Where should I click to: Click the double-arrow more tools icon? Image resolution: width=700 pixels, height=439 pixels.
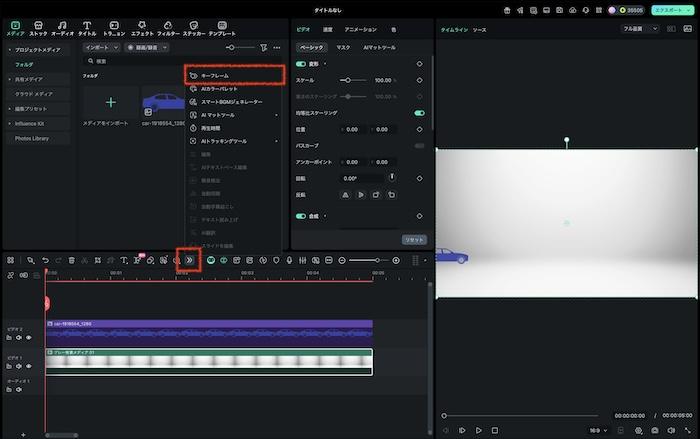[x=189, y=260]
